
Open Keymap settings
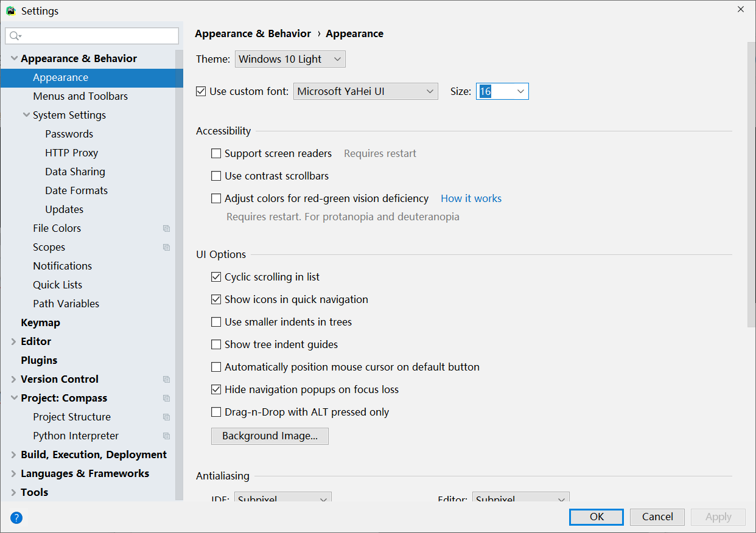40,322
